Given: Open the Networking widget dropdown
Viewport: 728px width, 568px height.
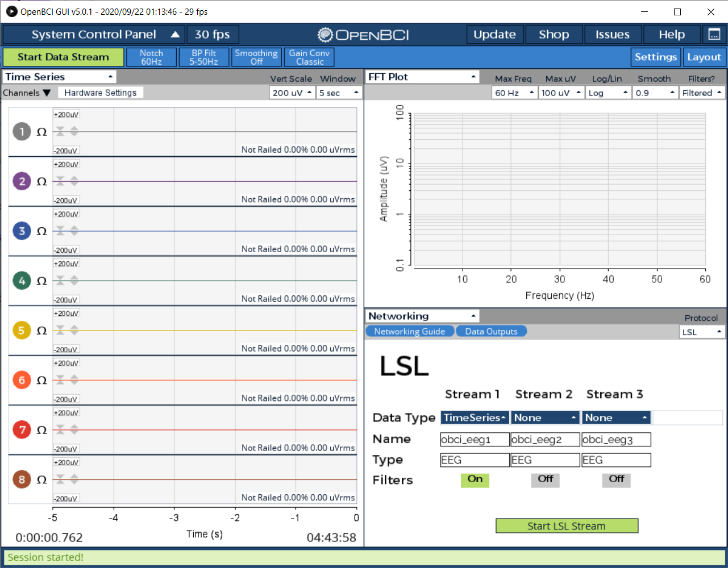Looking at the screenshot, I should click(x=422, y=316).
